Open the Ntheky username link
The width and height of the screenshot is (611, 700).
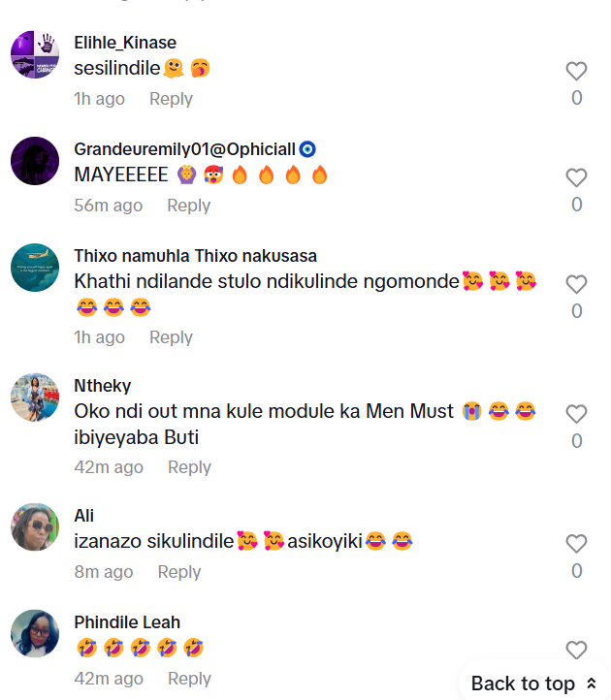102,386
